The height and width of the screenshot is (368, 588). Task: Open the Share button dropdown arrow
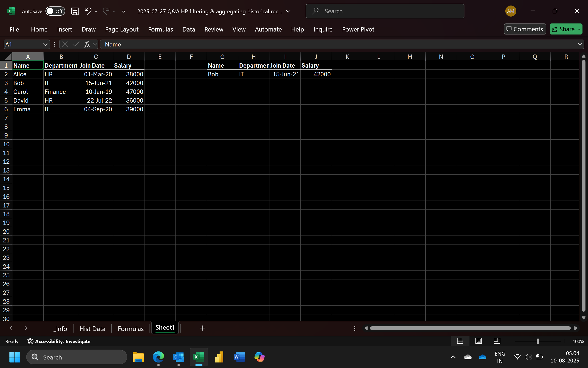pyautogui.click(x=579, y=29)
